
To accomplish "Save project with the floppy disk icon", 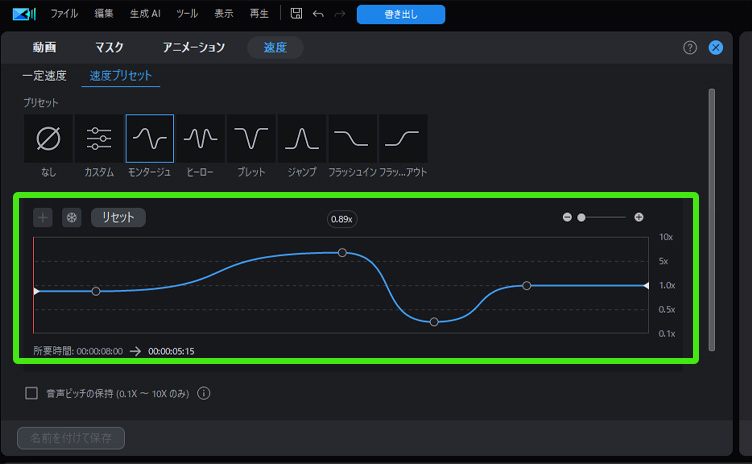I will coord(296,13).
